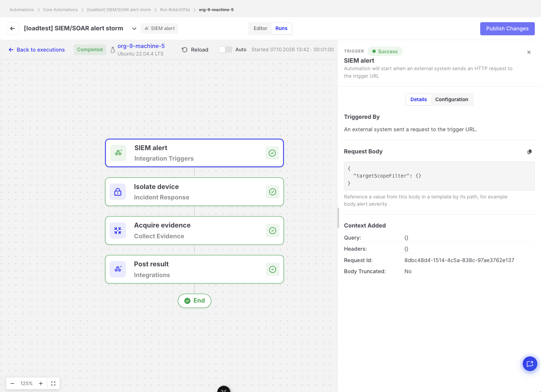Click the Isolate device lock icon
The image size is (541, 392).
pyautogui.click(x=118, y=192)
